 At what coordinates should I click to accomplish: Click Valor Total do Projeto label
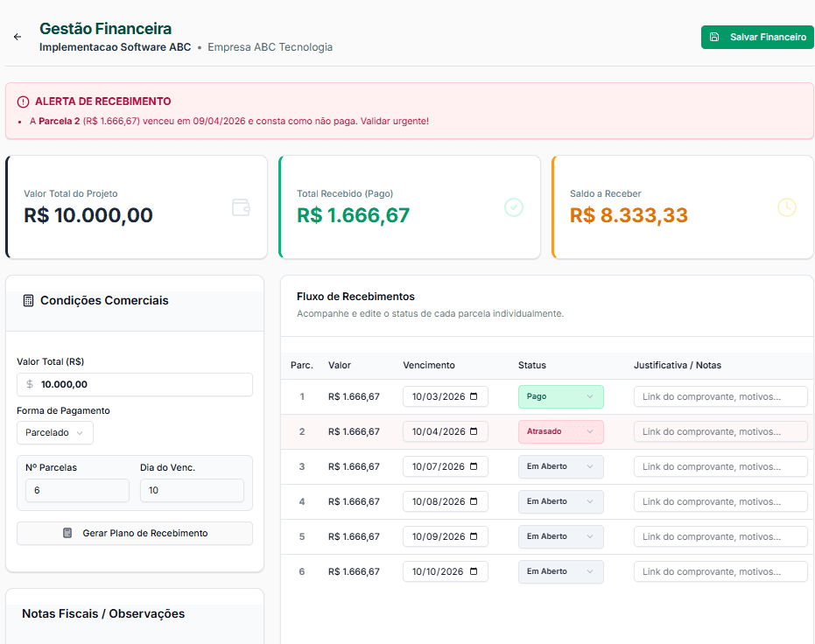pos(71,193)
